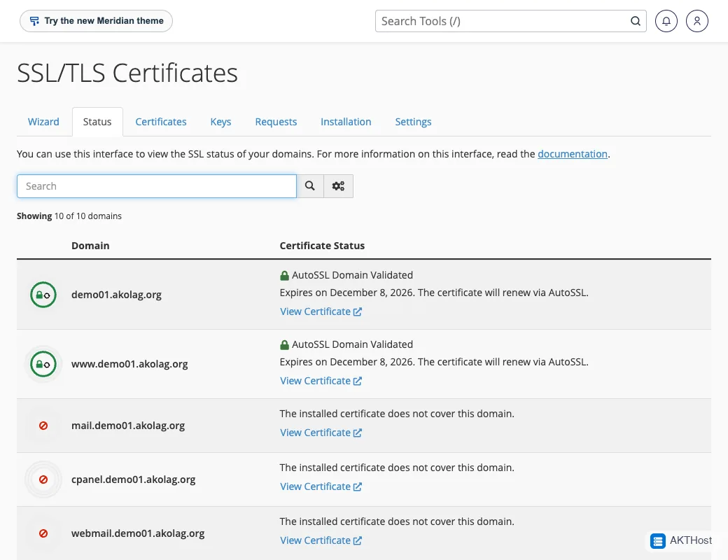Select the Status tab
The height and width of the screenshot is (560, 728).
tap(97, 122)
